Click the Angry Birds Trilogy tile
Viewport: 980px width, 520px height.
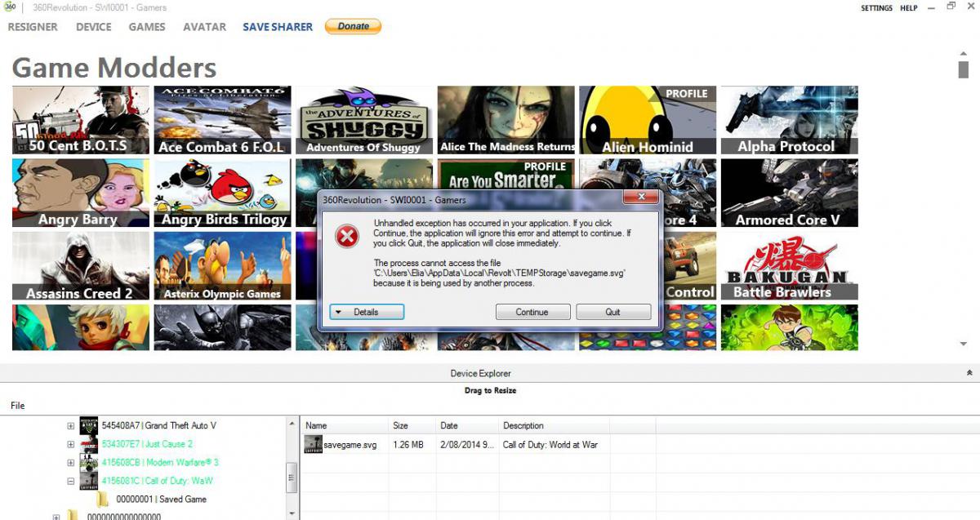222,193
